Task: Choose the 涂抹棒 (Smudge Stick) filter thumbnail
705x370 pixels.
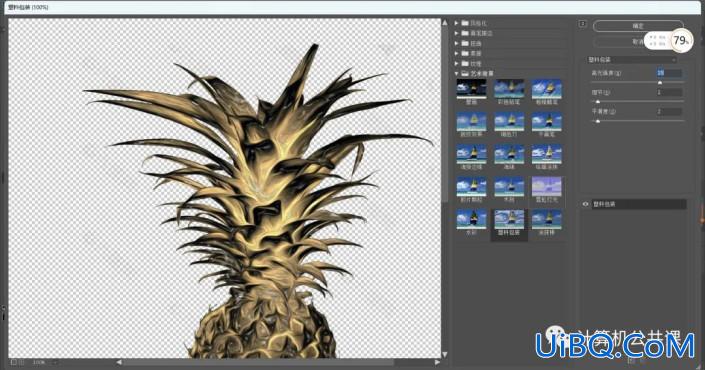Action: tap(546, 219)
